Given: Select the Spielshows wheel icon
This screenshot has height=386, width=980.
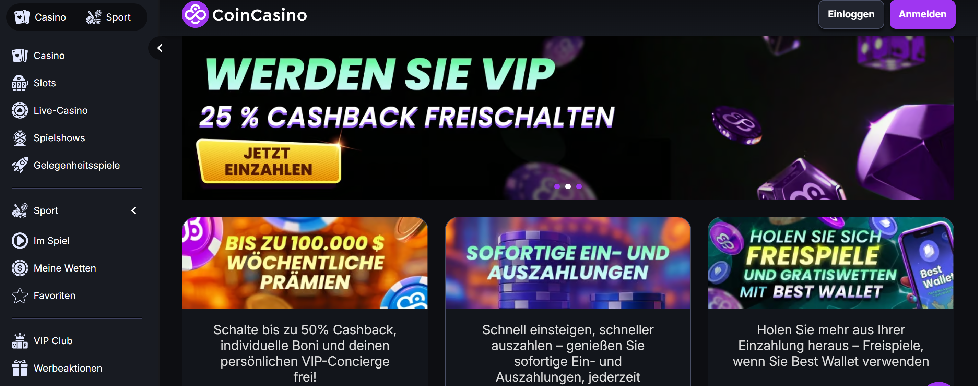Looking at the screenshot, I should coord(20,138).
